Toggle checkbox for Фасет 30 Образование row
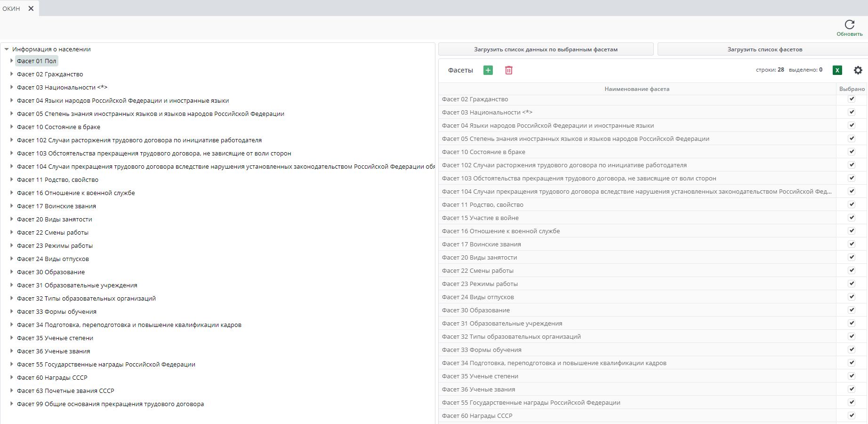The height and width of the screenshot is (424, 868). pos(851,310)
